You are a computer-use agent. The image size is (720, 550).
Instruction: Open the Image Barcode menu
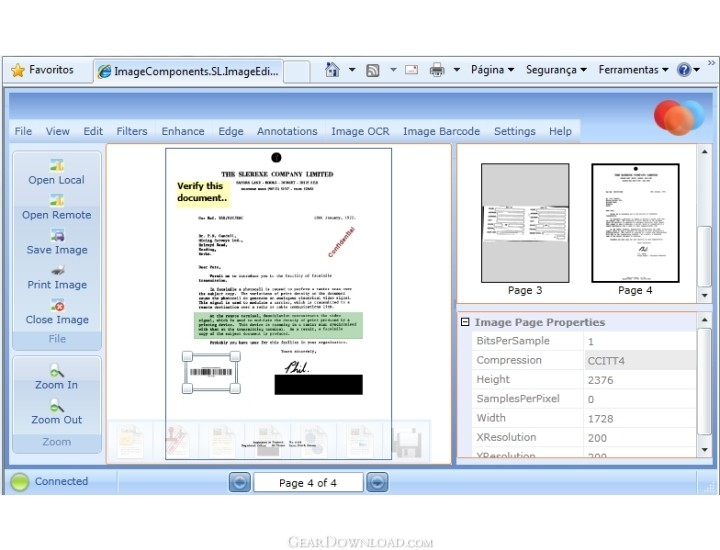[x=442, y=131]
